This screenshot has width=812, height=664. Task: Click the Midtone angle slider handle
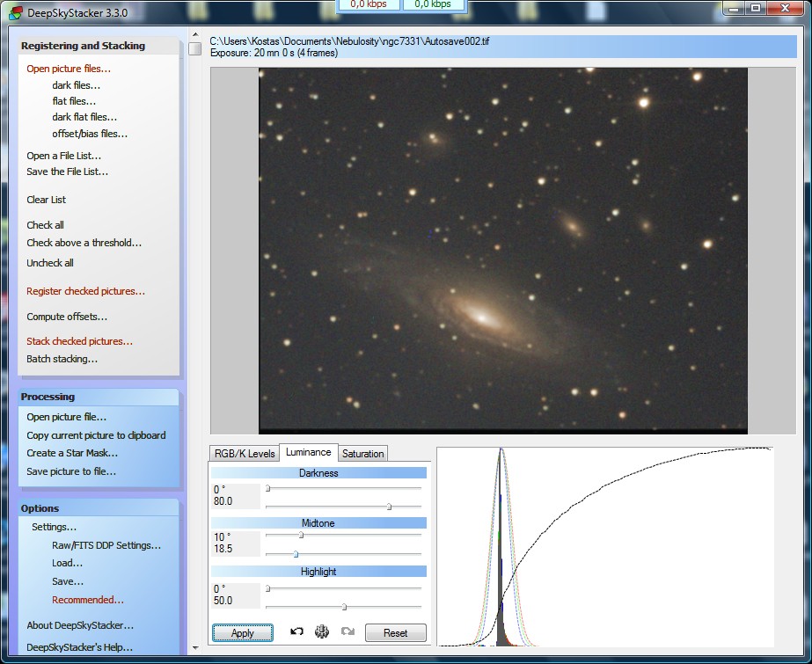point(301,534)
